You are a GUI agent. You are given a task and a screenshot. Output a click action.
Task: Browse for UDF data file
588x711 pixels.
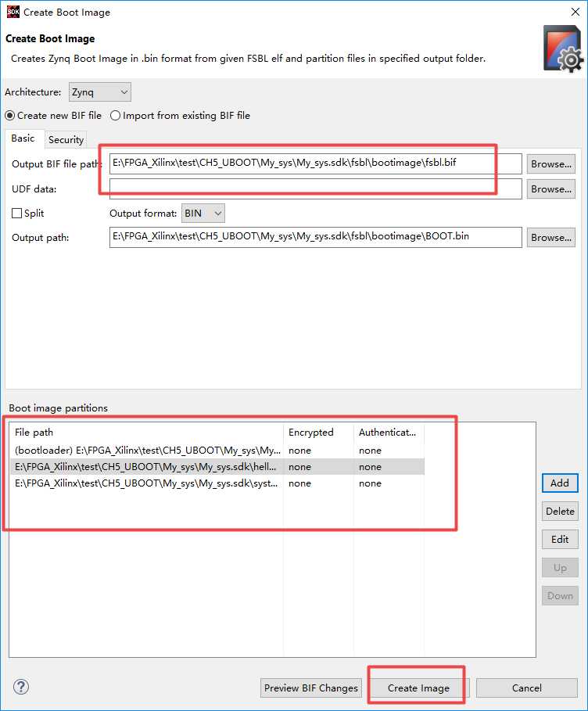(550, 189)
